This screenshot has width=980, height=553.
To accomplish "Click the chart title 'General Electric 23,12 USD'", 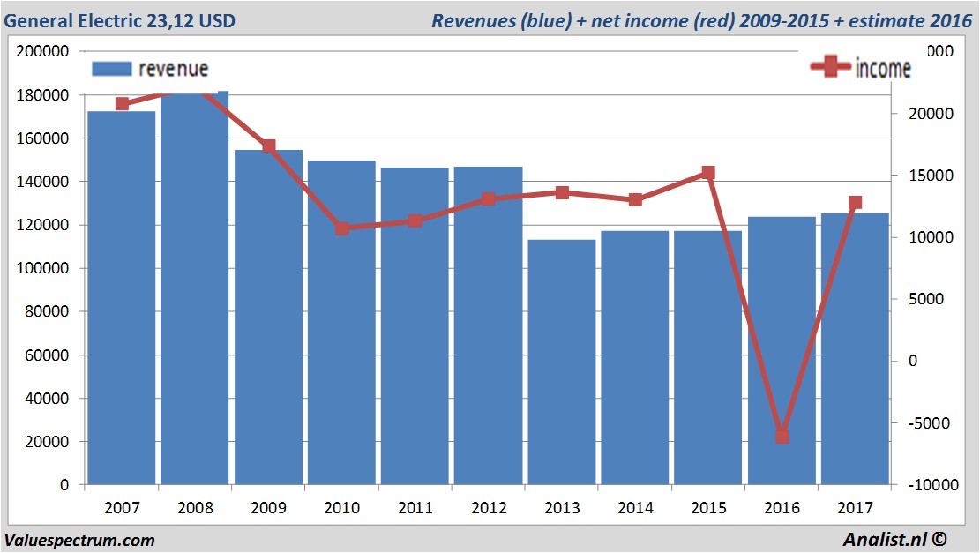I will pos(119,20).
